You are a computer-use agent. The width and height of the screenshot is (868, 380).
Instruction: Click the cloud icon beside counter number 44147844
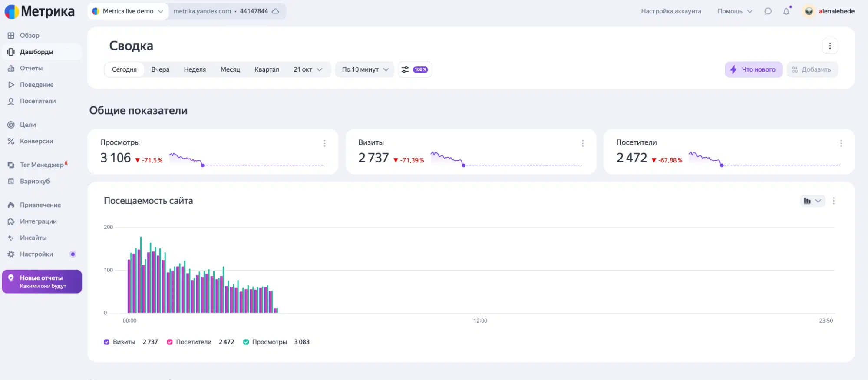[275, 11]
